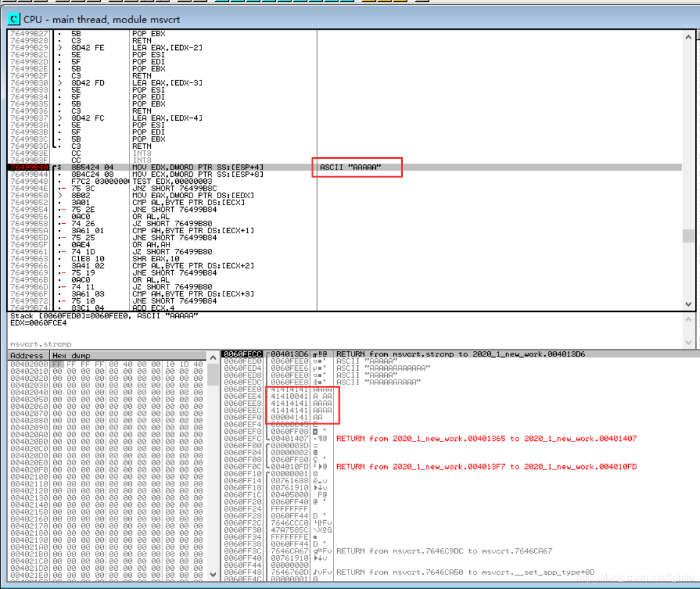Click the 'Address' column header in dump

[x=29, y=356]
